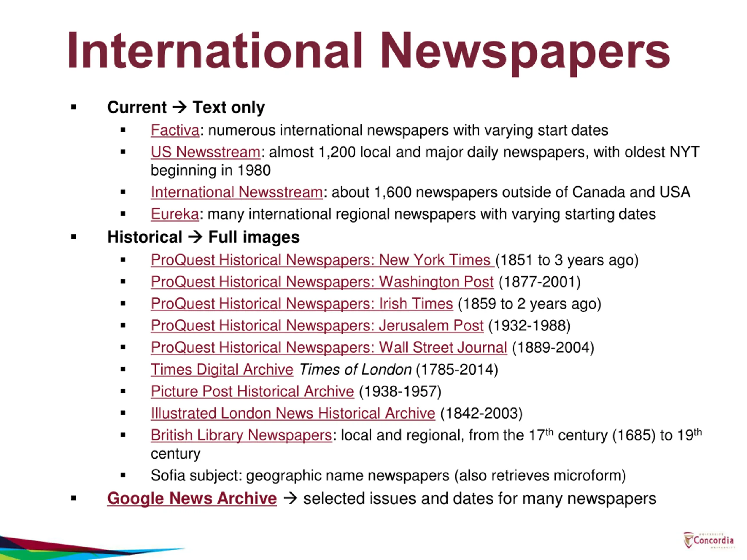Open ProQuest Historical Newspapers: Wall Street Journal
The image size is (747, 560).
pyautogui.click(x=329, y=348)
